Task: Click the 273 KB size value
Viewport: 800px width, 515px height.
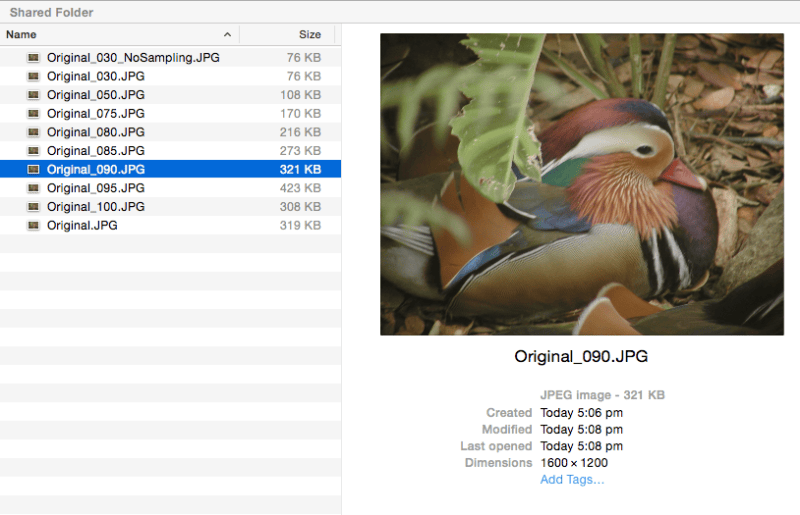Action: click(x=300, y=151)
